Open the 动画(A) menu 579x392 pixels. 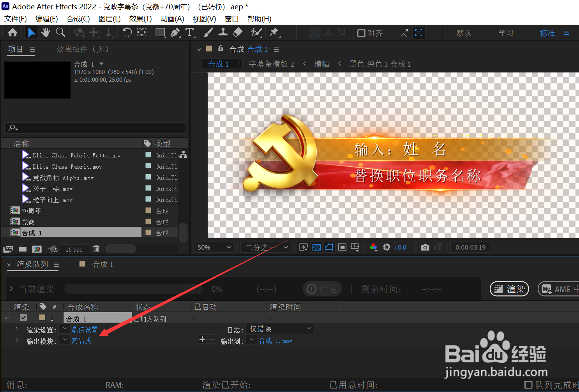click(x=172, y=19)
